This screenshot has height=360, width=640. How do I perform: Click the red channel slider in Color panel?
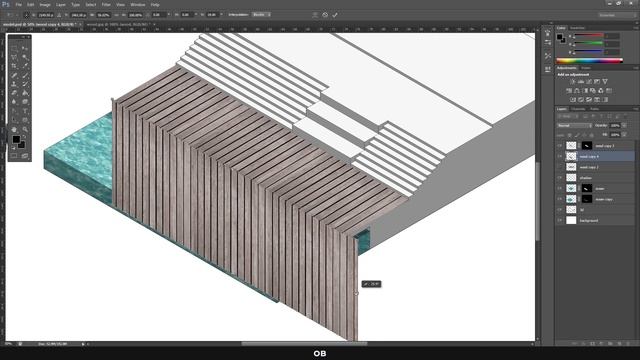[589, 36]
